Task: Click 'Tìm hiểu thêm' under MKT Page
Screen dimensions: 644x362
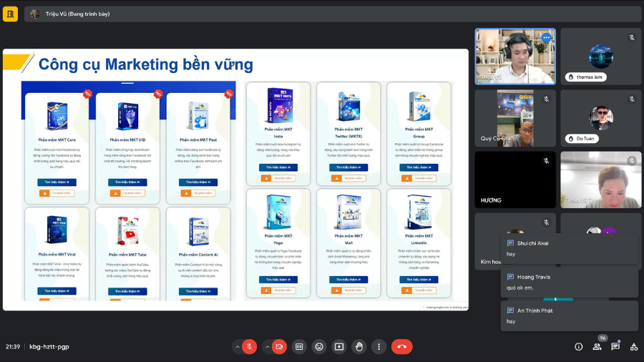Action: (x=278, y=280)
